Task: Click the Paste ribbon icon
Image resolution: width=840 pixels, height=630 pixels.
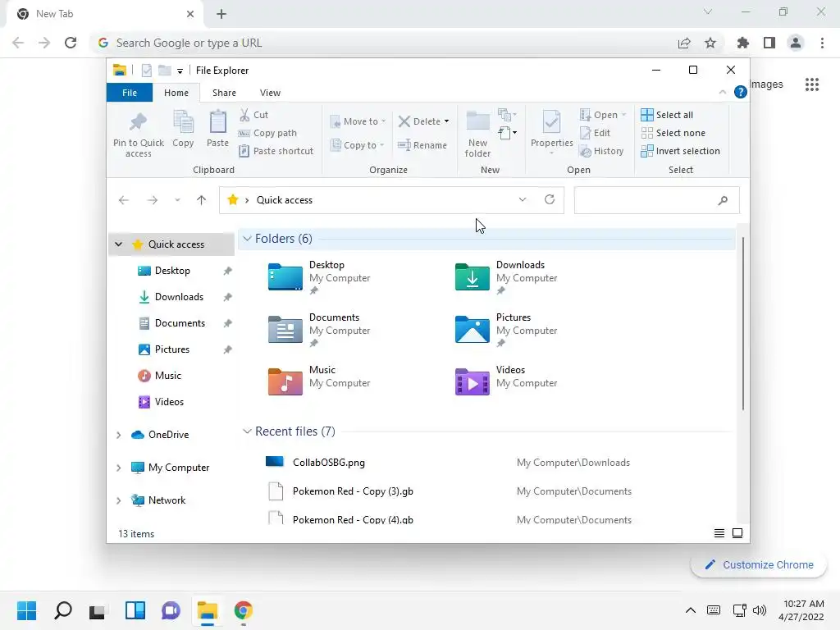Action: [217, 122]
